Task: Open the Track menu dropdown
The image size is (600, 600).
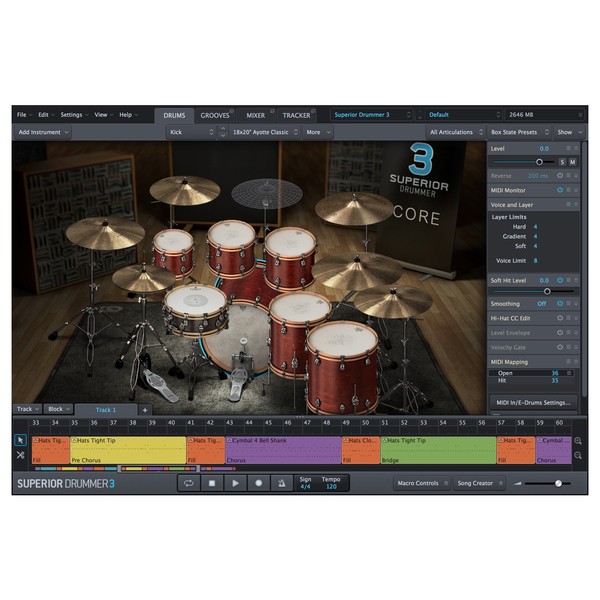Action: pyautogui.click(x=28, y=409)
